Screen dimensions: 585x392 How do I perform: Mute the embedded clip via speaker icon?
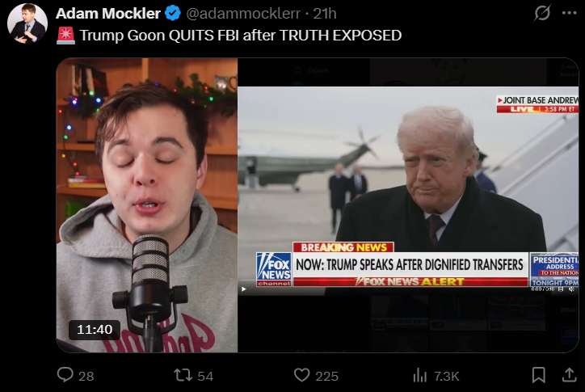pos(570,289)
